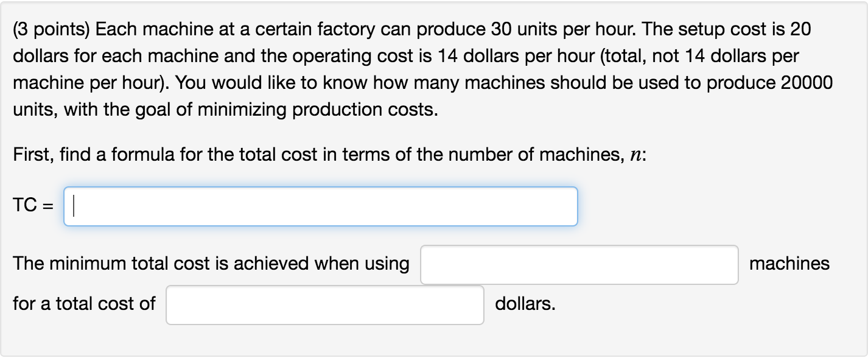Select the total cost dollars answer box
This screenshot has height=358, width=868.
coord(325,304)
